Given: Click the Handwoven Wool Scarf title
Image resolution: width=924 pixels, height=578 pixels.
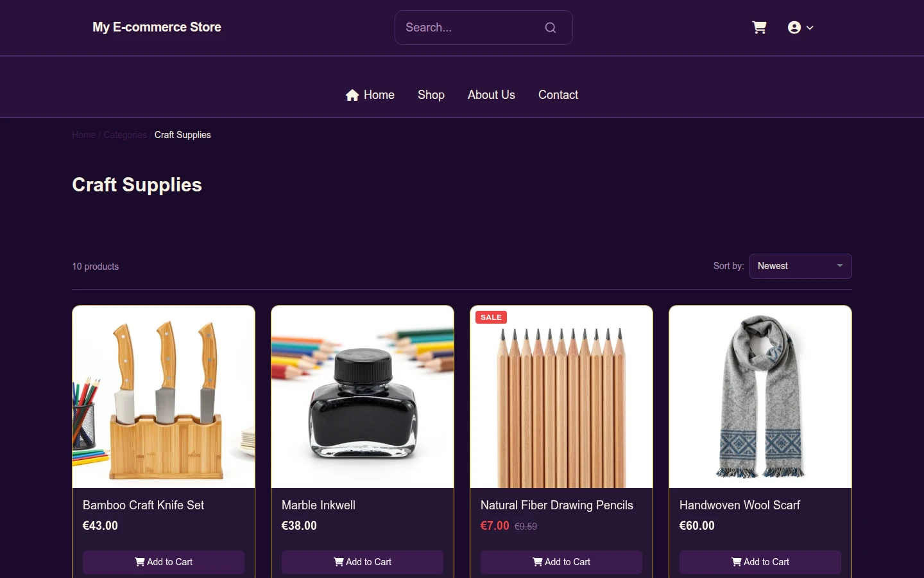Looking at the screenshot, I should point(740,505).
